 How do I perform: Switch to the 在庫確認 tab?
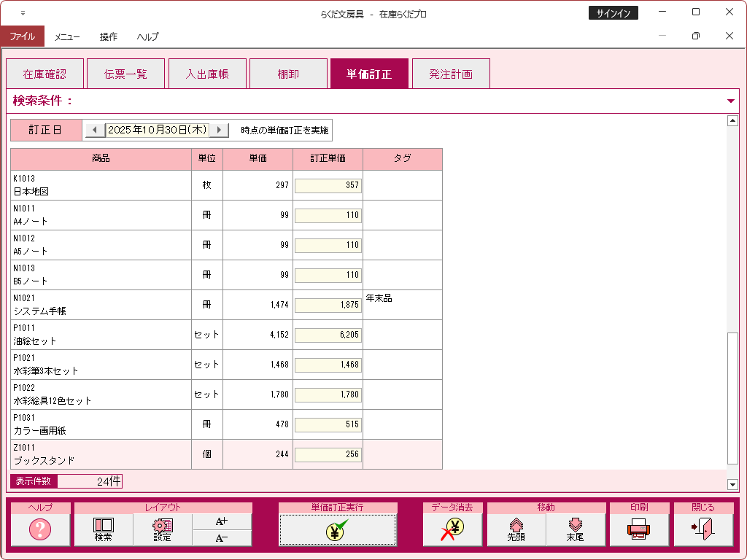coord(44,74)
